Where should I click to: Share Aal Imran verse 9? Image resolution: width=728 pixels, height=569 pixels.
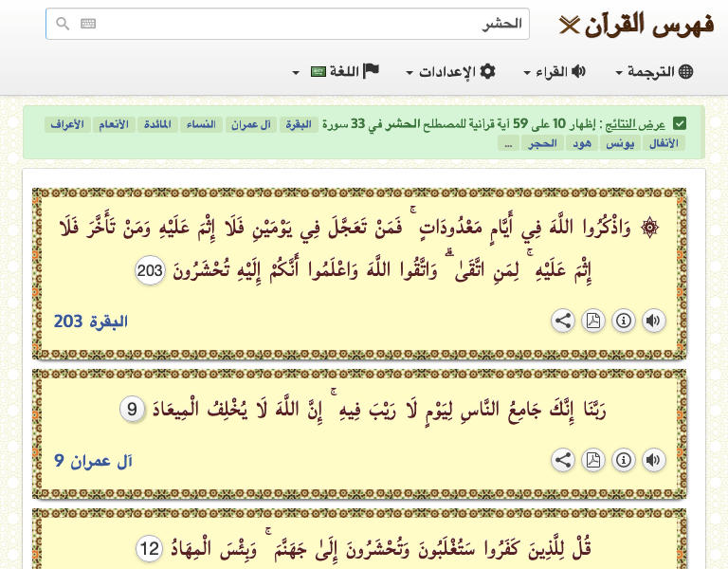point(563,460)
